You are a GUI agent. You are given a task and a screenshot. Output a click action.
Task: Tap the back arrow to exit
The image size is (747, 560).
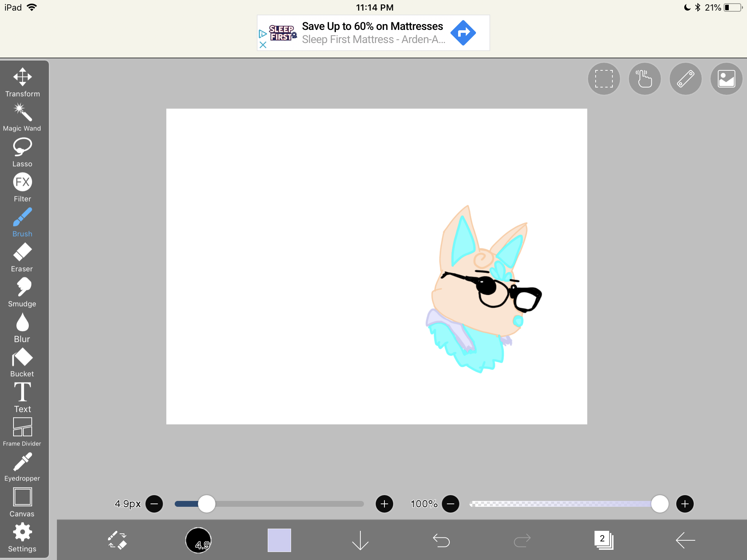pos(685,540)
